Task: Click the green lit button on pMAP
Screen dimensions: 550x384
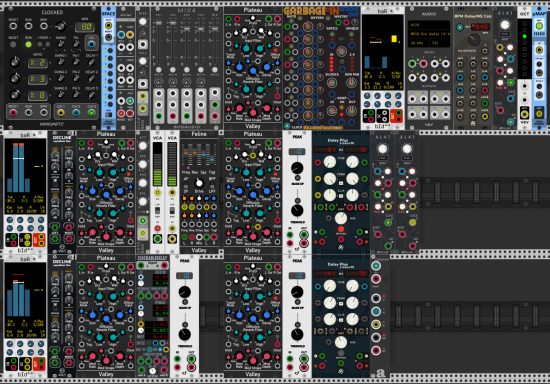Action: point(539,26)
